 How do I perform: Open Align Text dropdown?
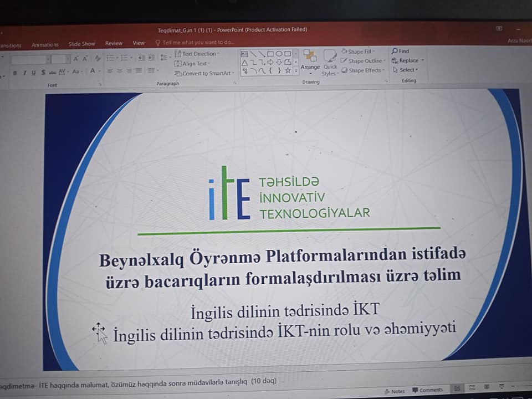[192, 63]
